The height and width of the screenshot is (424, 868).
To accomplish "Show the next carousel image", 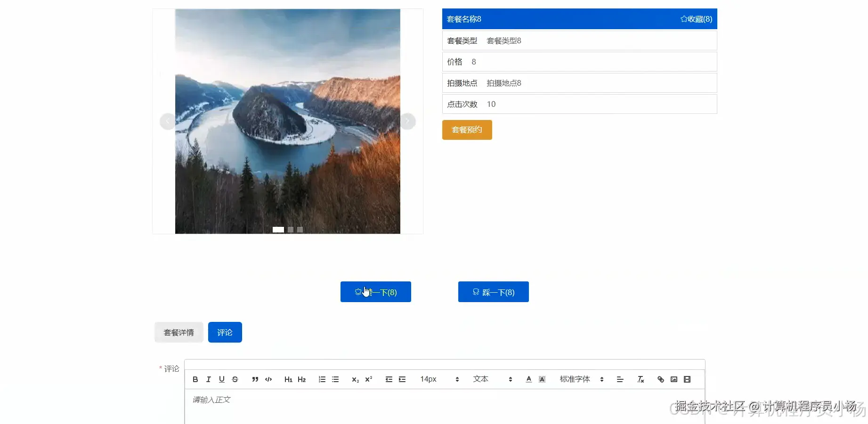I will tap(408, 121).
